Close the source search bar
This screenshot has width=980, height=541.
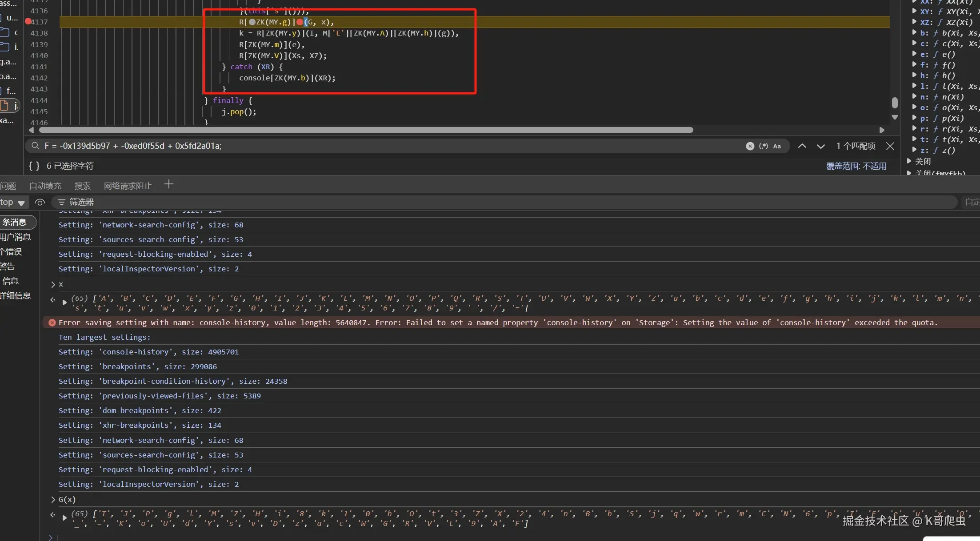(x=890, y=146)
